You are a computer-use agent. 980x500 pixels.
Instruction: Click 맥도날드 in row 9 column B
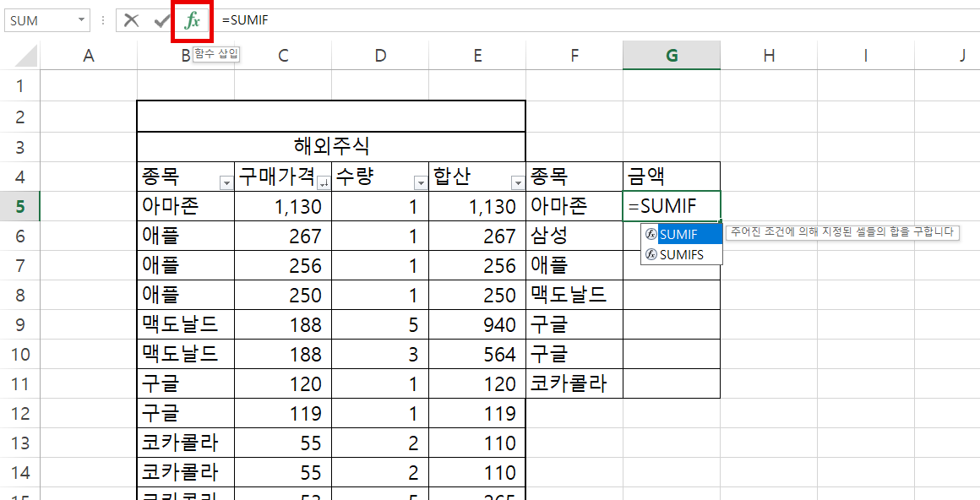[x=186, y=324]
